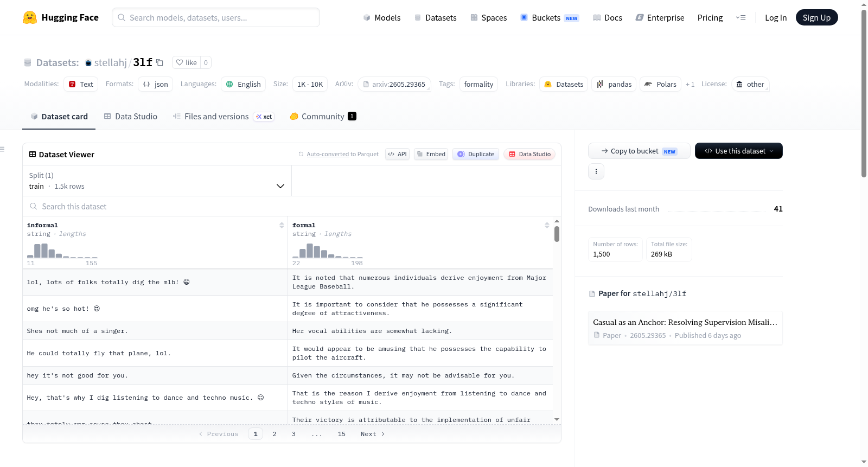This screenshot has width=868, height=467.
Task: Go to page 15 of the viewer
Action: [x=342, y=434]
